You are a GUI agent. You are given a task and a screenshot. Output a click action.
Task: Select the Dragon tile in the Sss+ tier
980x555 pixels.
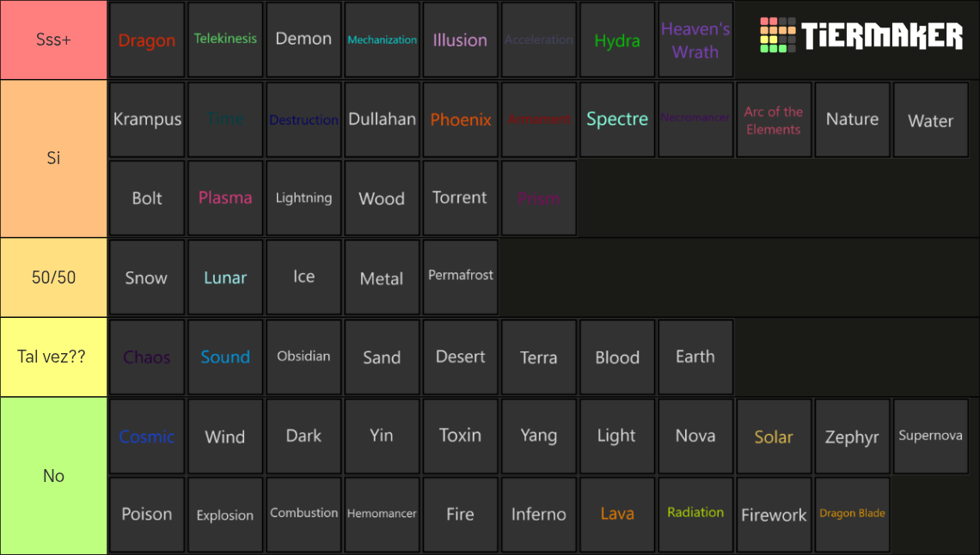click(x=146, y=40)
